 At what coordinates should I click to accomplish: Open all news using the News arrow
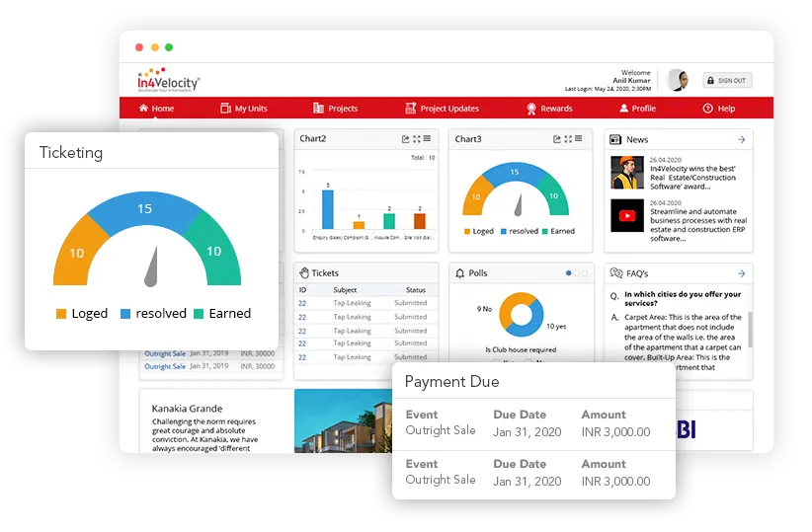(741, 140)
